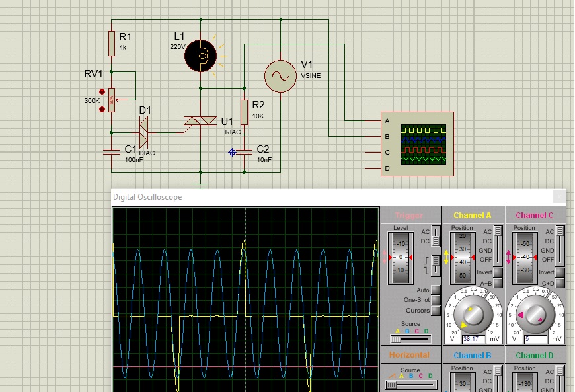
Task: Turn on the Cursors button
Action: 436,311
